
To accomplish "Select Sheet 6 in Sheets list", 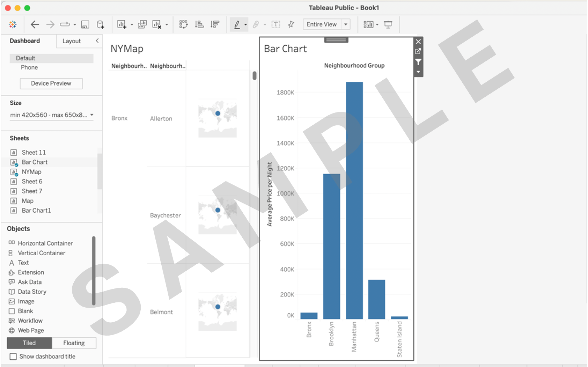I will [32, 182].
